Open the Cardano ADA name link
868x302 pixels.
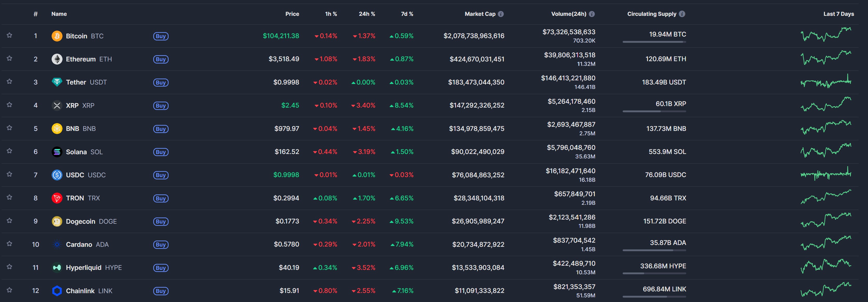tap(79, 244)
